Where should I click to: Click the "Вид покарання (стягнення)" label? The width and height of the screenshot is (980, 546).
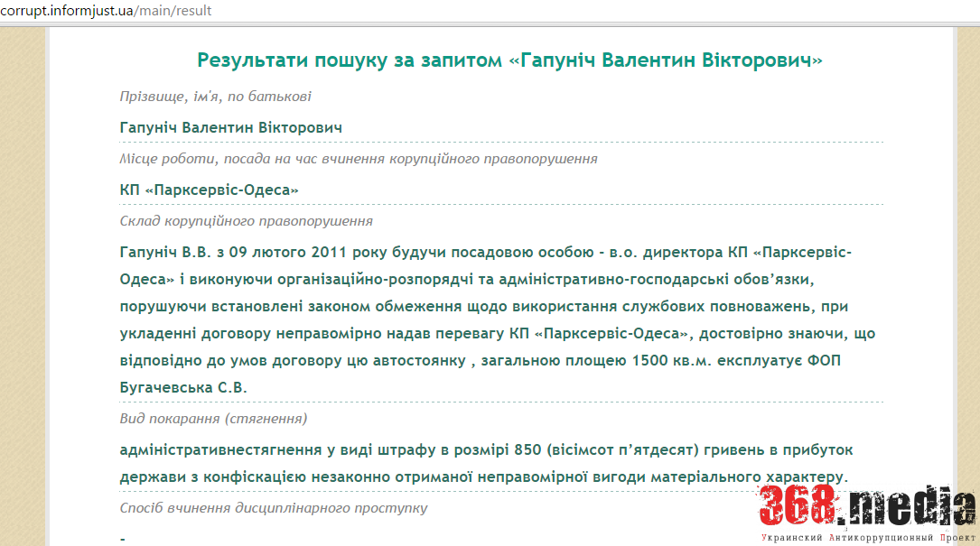click(x=217, y=418)
